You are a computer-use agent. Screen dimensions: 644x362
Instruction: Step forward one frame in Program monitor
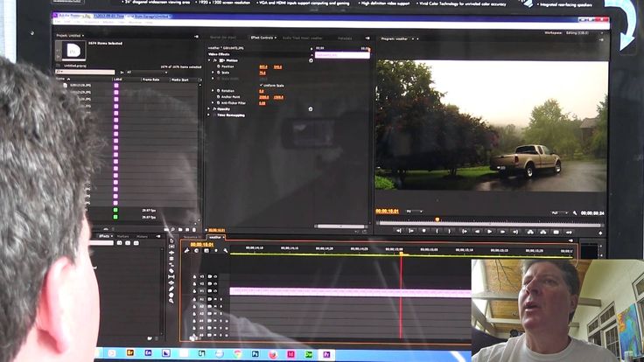502,232
